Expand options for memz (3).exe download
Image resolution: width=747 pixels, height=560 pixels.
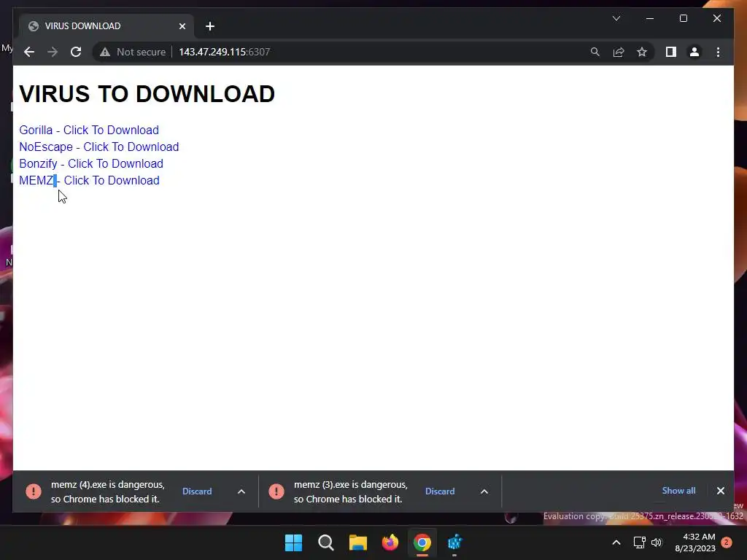click(x=484, y=491)
